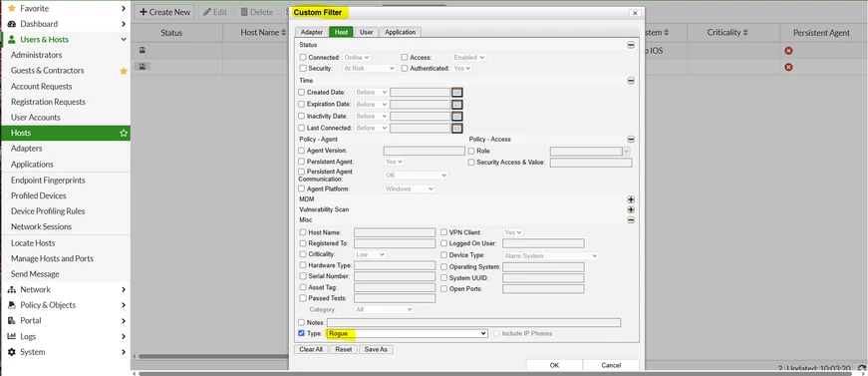This screenshot has height=376, width=868.
Task: Switch to the User tab
Action: click(x=366, y=32)
